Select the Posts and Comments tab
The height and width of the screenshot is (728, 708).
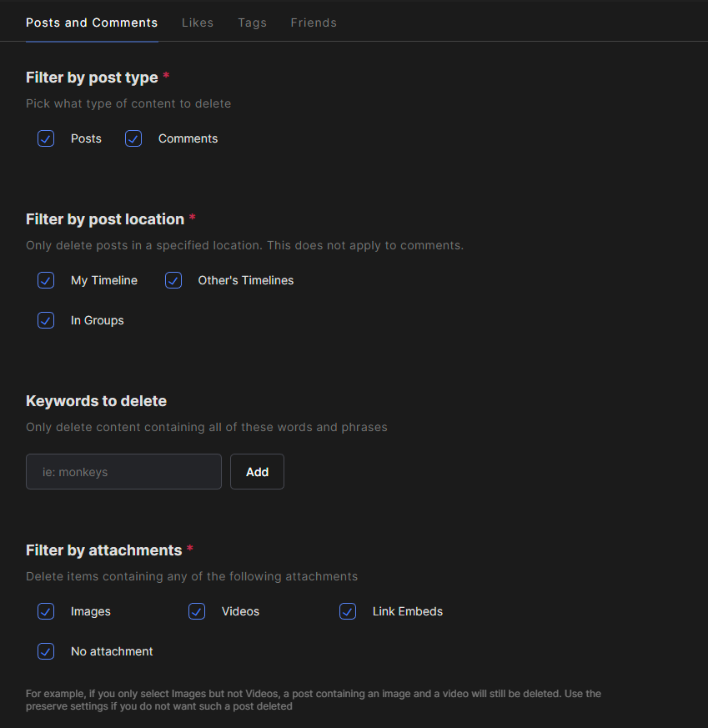point(92,23)
